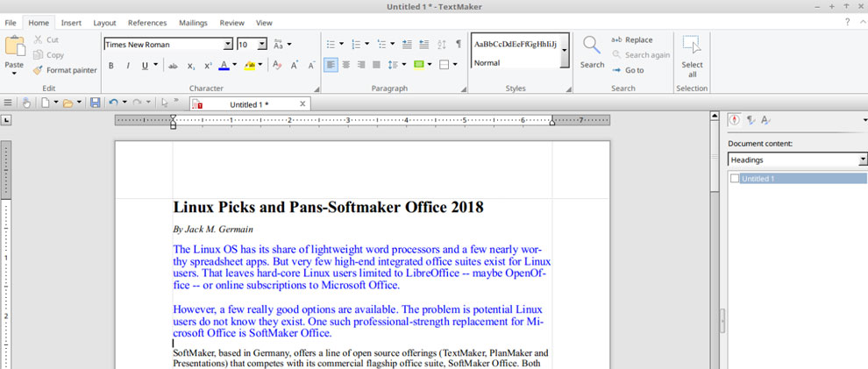Switch to the View ribbon tab

pos(264,23)
